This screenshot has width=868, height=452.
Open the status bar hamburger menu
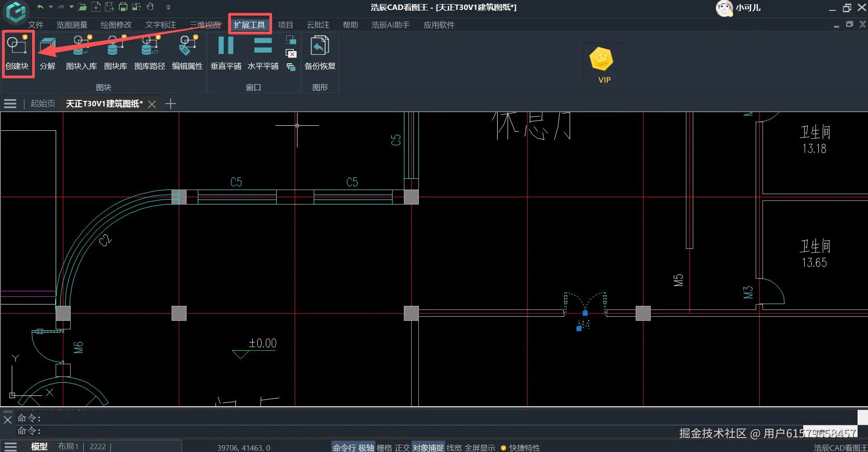10,447
